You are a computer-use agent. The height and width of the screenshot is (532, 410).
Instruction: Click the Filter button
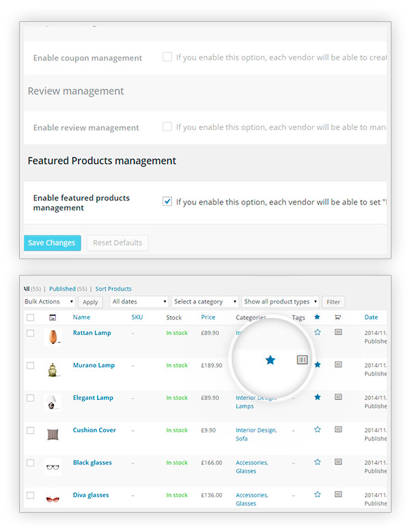(333, 302)
